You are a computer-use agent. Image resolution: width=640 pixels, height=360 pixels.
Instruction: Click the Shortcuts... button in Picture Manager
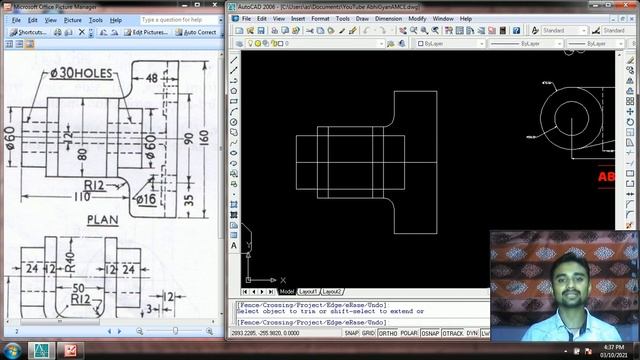tap(28, 32)
